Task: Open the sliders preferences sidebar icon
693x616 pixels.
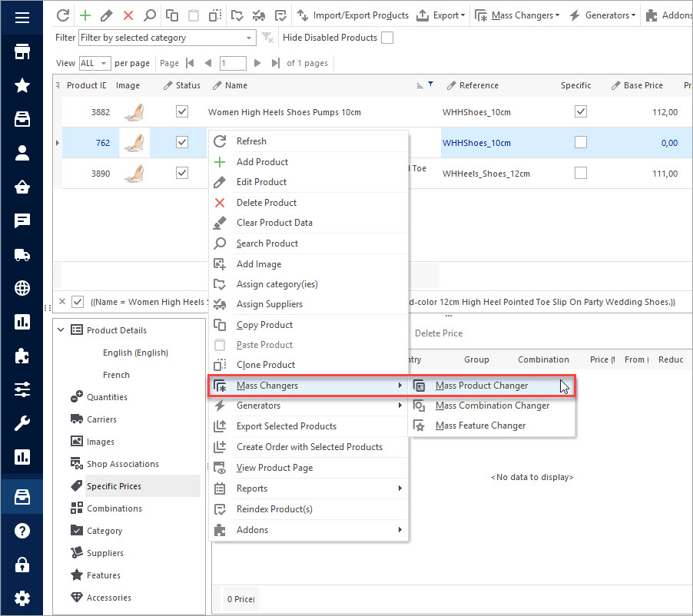Action: pyautogui.click(x=22, y=389)
